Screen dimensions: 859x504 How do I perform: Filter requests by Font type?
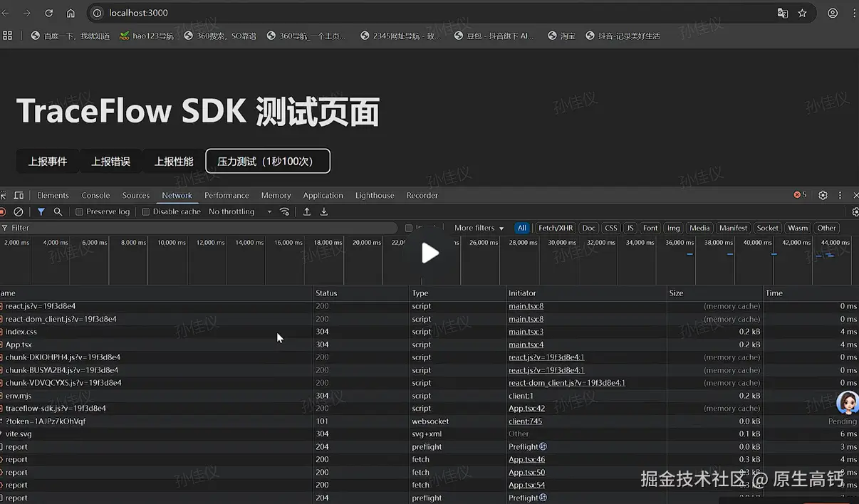[650, 228]
